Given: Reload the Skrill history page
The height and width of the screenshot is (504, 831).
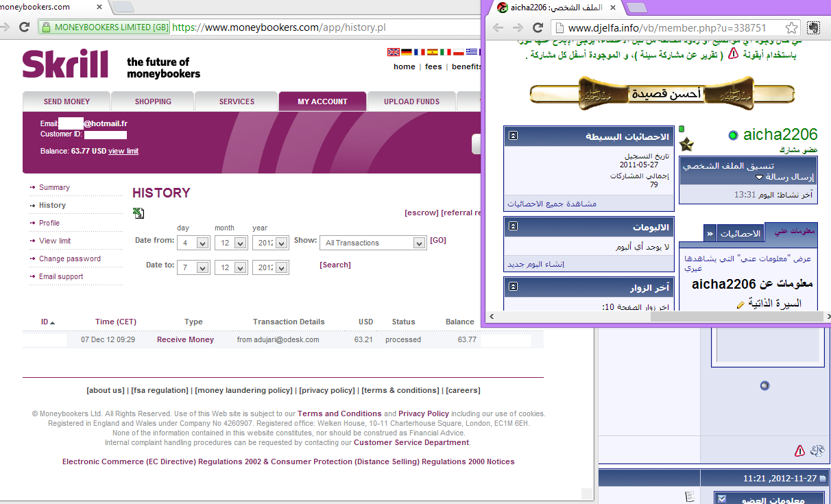Looking at the screenshot, I should tap(24, 27).
